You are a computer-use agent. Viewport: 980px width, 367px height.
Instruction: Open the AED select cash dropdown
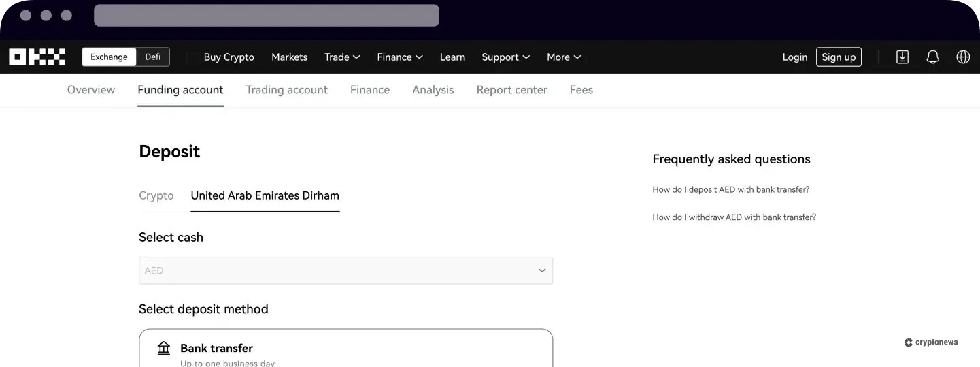(345, 270)
